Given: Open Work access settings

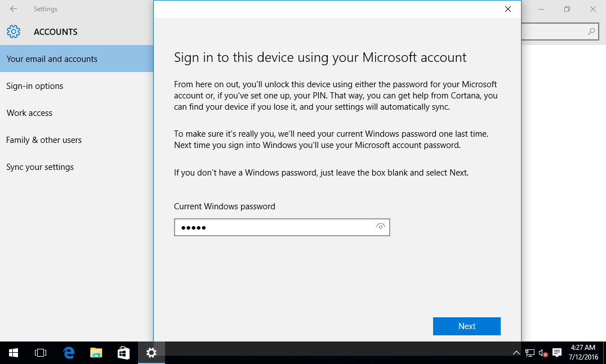Looking at the screenshot, I should 29,113.
